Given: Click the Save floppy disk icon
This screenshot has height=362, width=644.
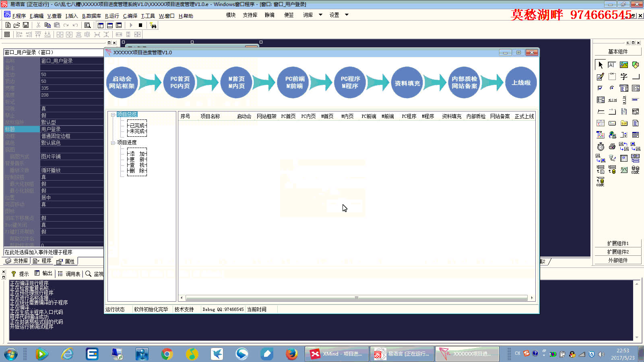Looking at the screenshot, I should pos(26,25).
